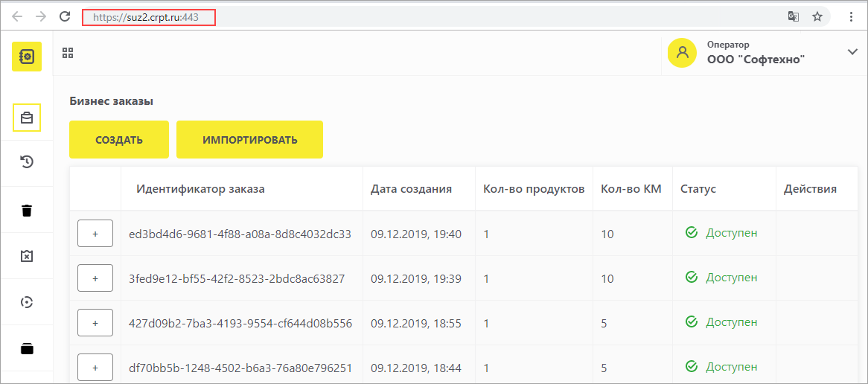Expand order 3fed9e12 row with plus
This screenshot has height=384, width=868.
(x=95, y=278)
